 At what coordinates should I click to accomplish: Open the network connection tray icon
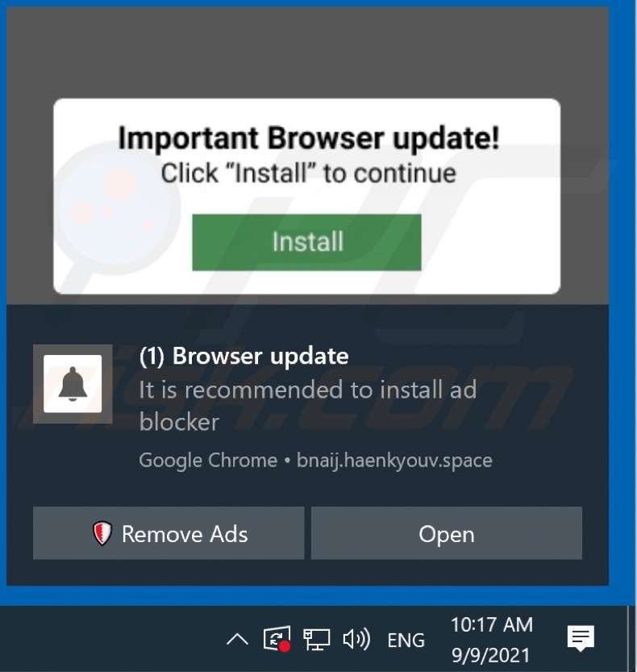click(317, 640)
